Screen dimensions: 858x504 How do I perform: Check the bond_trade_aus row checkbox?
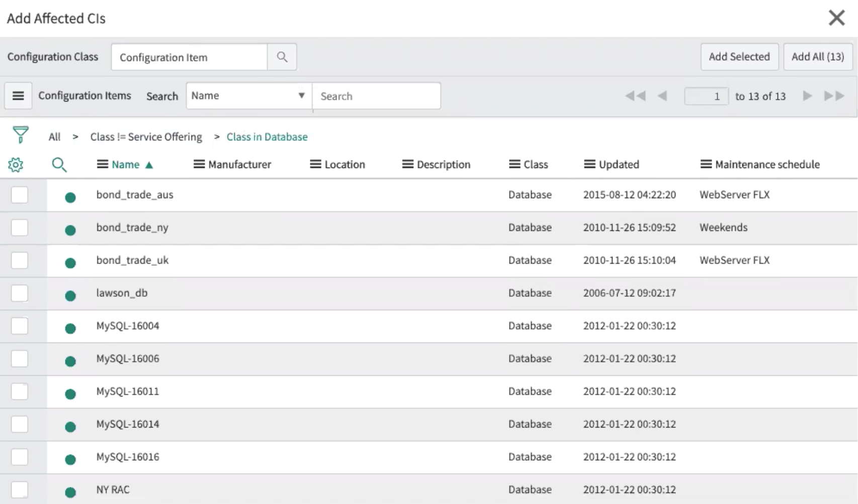point(20,195)
